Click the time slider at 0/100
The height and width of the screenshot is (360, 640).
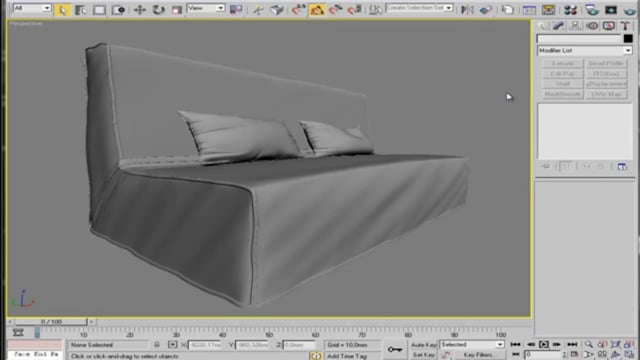point(51,322)
